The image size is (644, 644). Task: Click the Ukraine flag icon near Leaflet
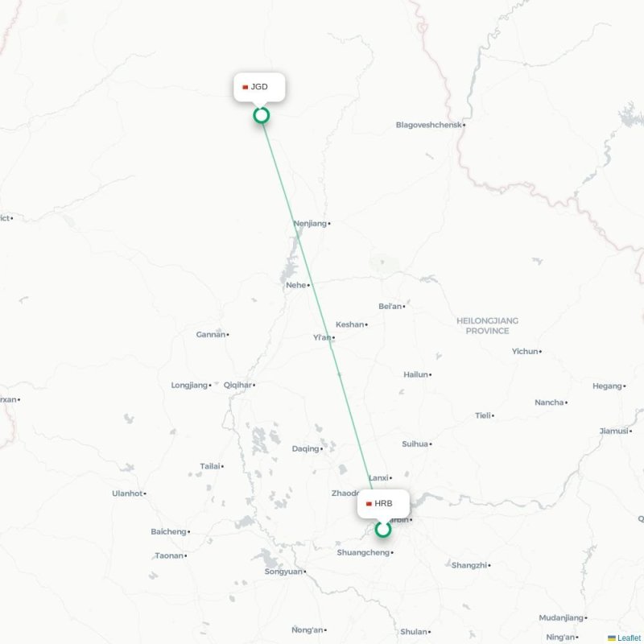point(612,638)
